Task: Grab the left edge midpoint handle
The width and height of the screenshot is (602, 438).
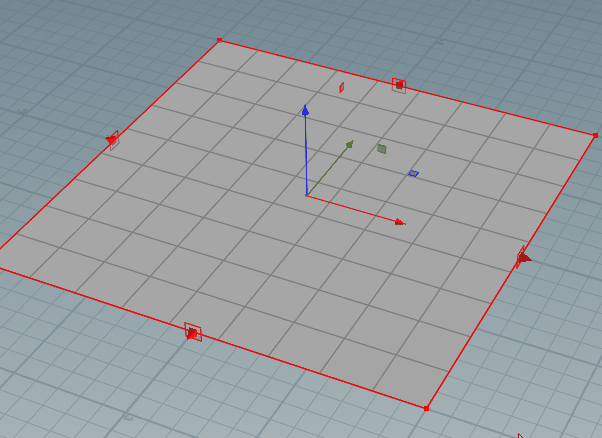Action: pyautogui.click(x=112, y=140)
